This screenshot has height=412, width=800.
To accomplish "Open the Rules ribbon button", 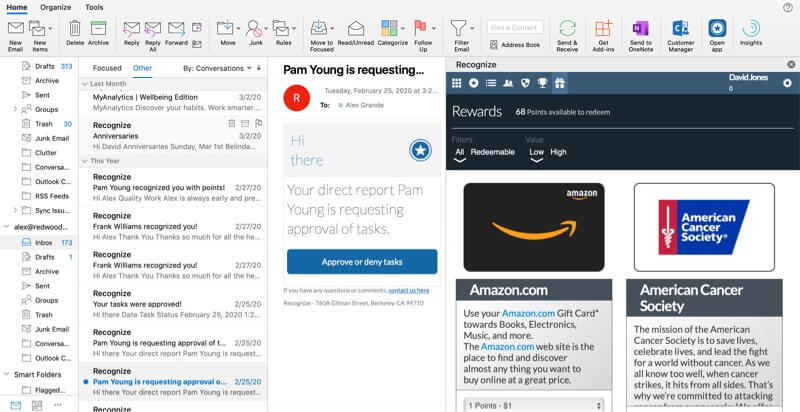I will click(284, 34).
